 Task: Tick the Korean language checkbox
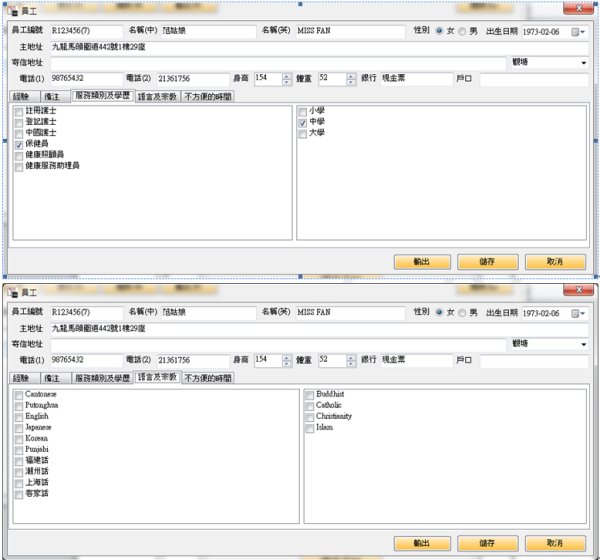pyautogui.click(x=19, y=439)
